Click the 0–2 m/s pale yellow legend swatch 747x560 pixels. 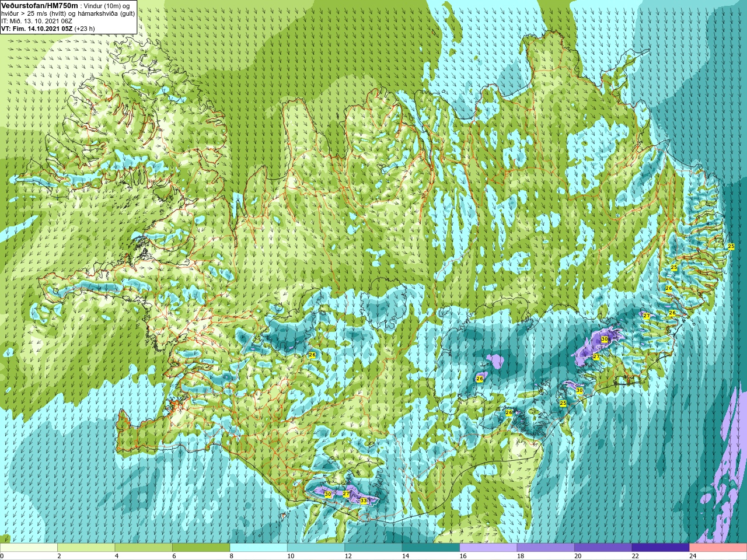pos(29,548)
